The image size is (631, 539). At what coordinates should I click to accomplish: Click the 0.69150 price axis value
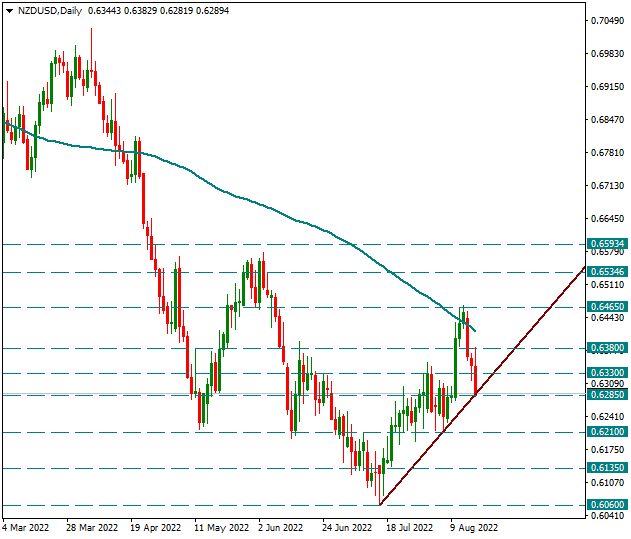coord(607,87)
